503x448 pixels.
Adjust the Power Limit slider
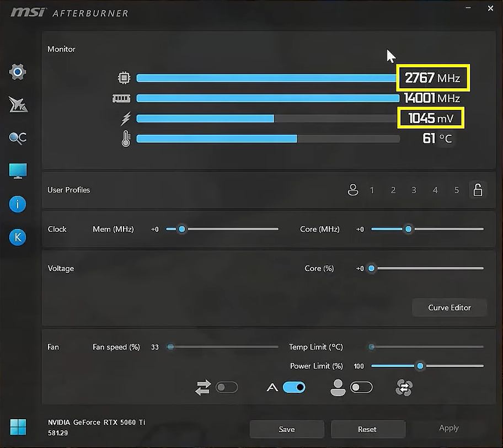(421, 366)
